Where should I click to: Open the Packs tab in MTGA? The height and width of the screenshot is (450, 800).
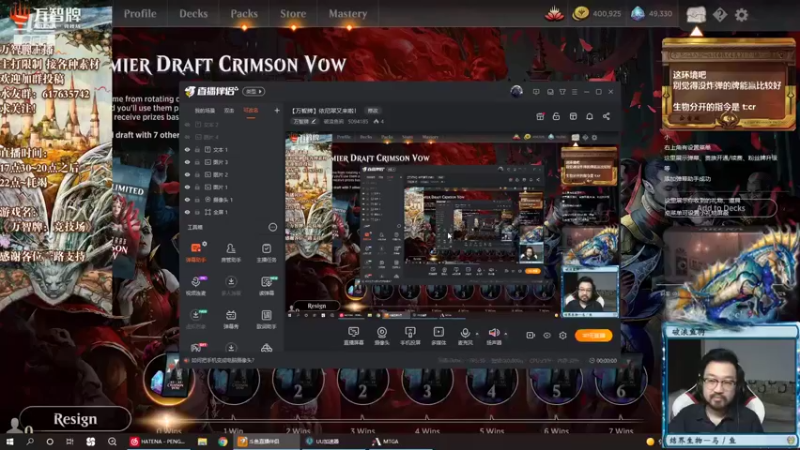[244, 14]
